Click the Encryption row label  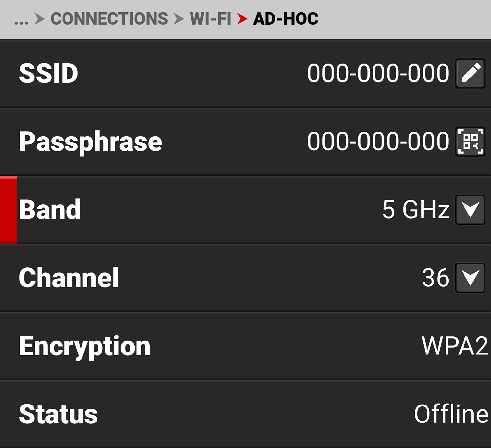coord(84,347)
